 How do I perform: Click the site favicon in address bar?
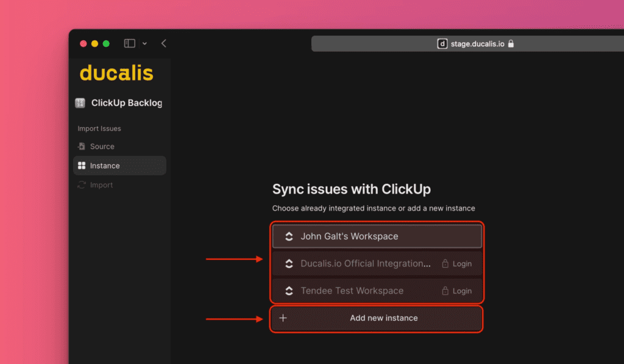point(442,44)
